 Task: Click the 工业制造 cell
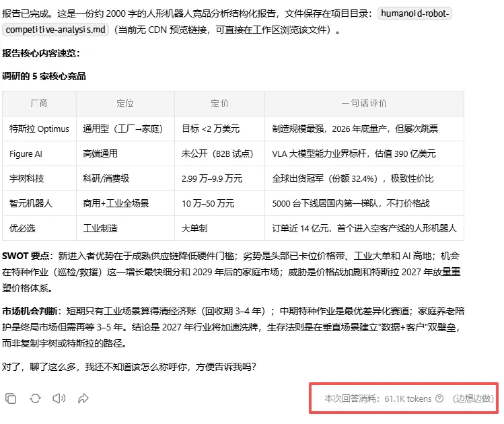point(125,228)
